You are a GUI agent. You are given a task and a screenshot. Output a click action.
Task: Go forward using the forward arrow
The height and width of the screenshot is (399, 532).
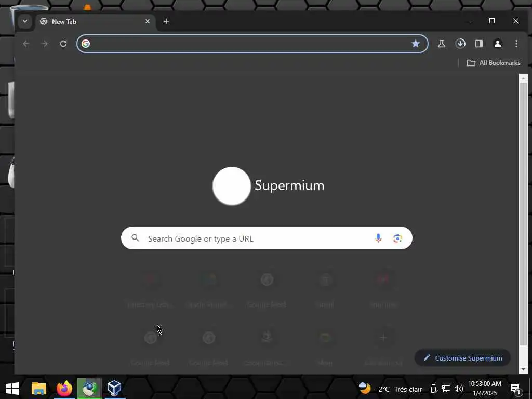45,44
